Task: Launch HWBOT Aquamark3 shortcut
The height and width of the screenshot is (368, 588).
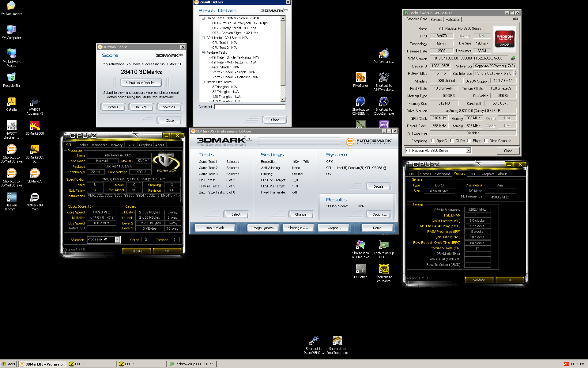Action: click(35, 106)
